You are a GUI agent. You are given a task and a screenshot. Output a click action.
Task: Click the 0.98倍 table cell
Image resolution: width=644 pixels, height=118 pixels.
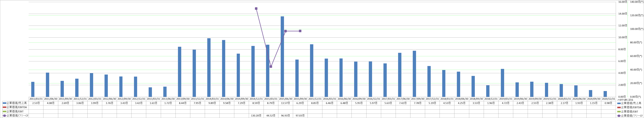pos(608,103)
